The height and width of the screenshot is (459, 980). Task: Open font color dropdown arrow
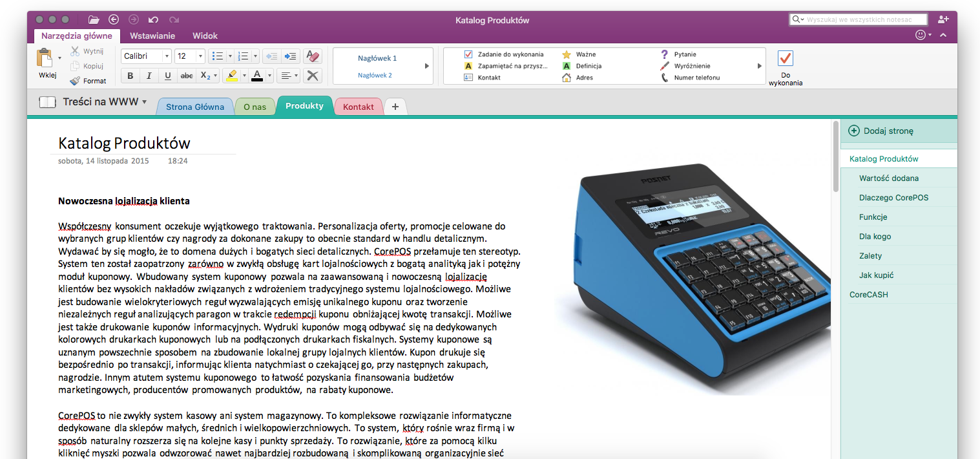pos(270,76)
